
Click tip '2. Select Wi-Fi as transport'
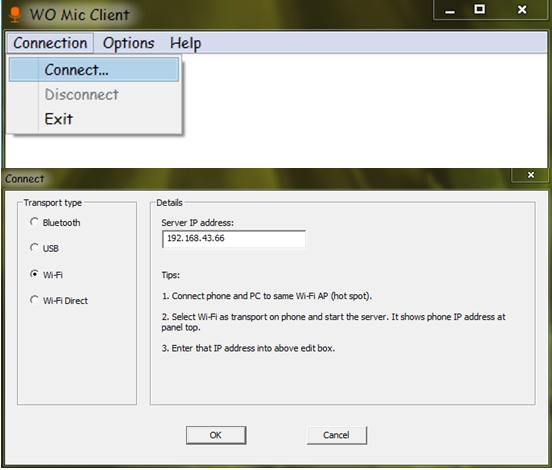[x=333, y=322]
